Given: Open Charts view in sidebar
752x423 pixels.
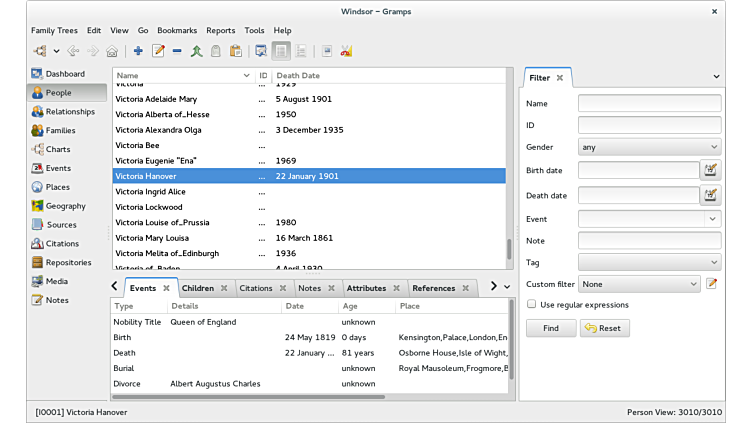Looking at the screenshot, I should 67,149.
